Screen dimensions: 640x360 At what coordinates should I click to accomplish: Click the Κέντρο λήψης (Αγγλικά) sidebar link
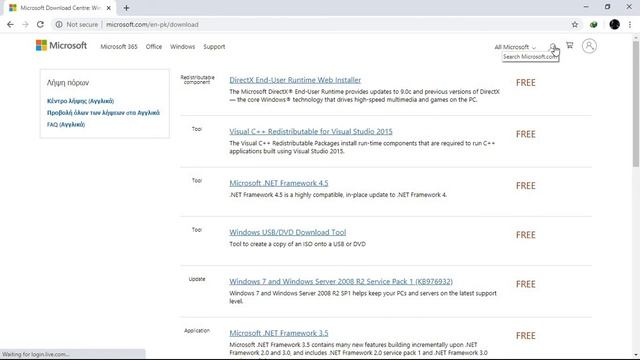coord(80,101)
